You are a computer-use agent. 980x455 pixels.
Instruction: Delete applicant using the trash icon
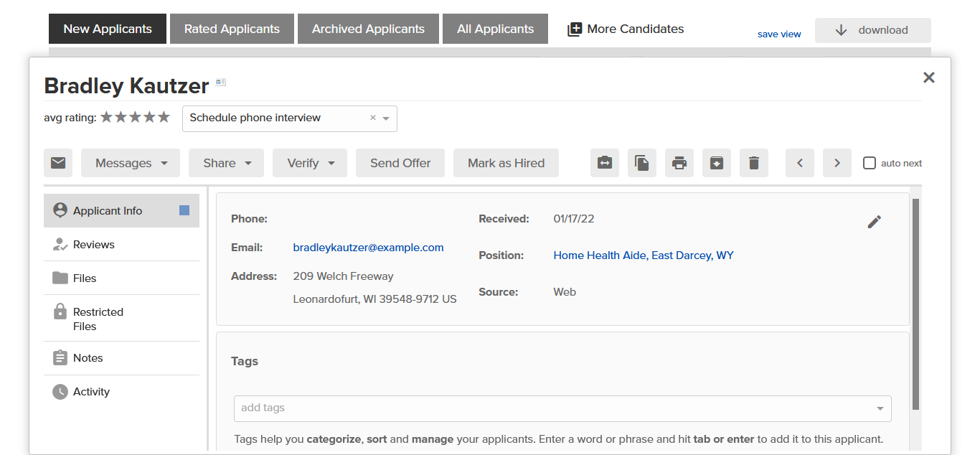(x=753, y=163)
